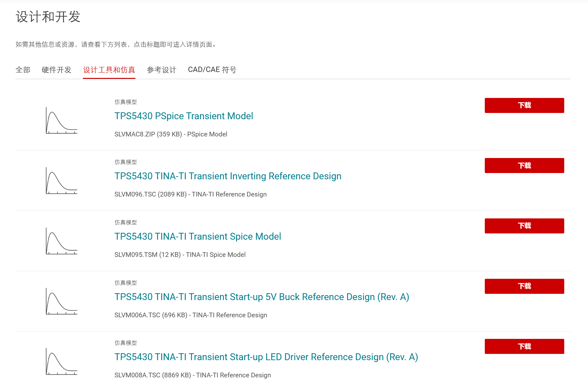Download the Start-up 5V Buck Reference Design
The image size is (588, 388).
pyautogui.click(x=525, y=286)
